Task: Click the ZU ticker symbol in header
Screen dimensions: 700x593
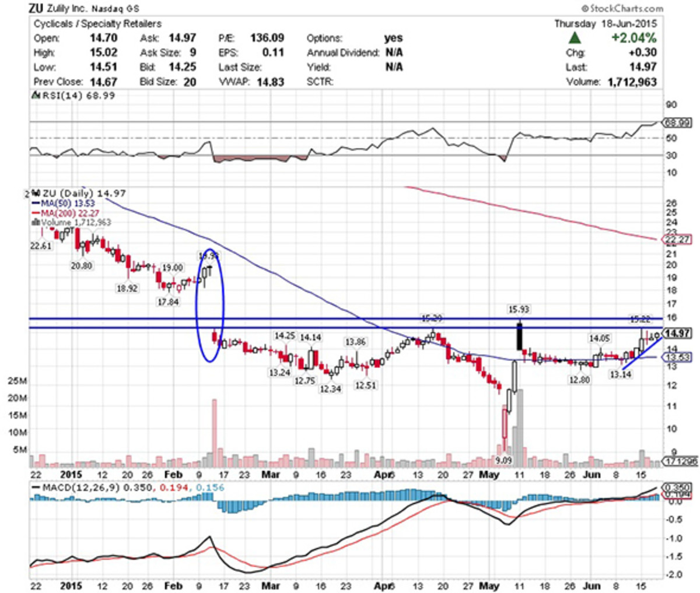Action: 36,8
